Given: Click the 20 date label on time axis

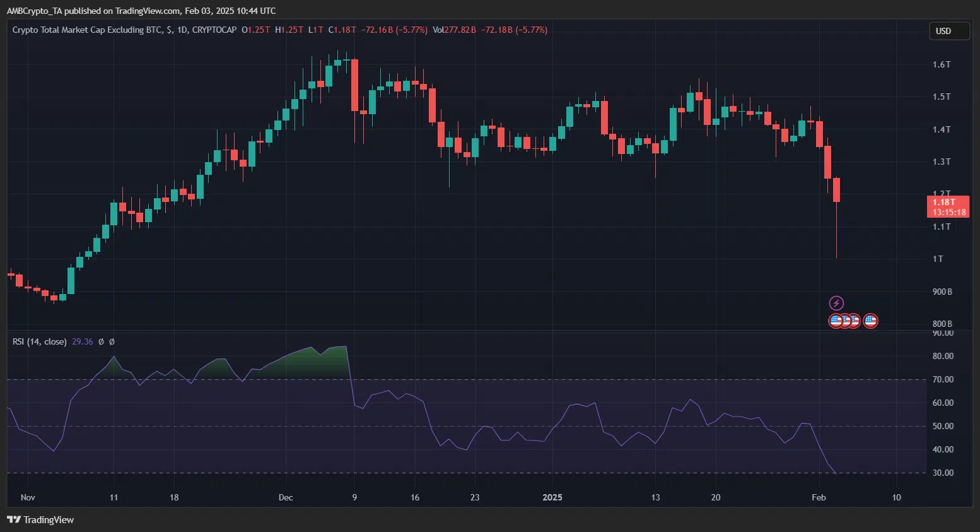Looking at the screenshot, I should (716, 497).
